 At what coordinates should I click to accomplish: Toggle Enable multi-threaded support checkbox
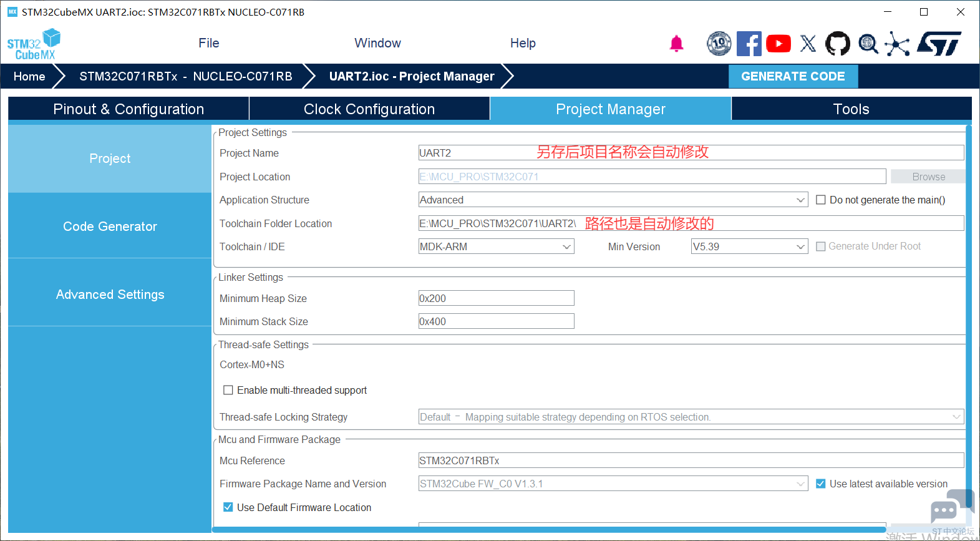[x=228, y=390]
